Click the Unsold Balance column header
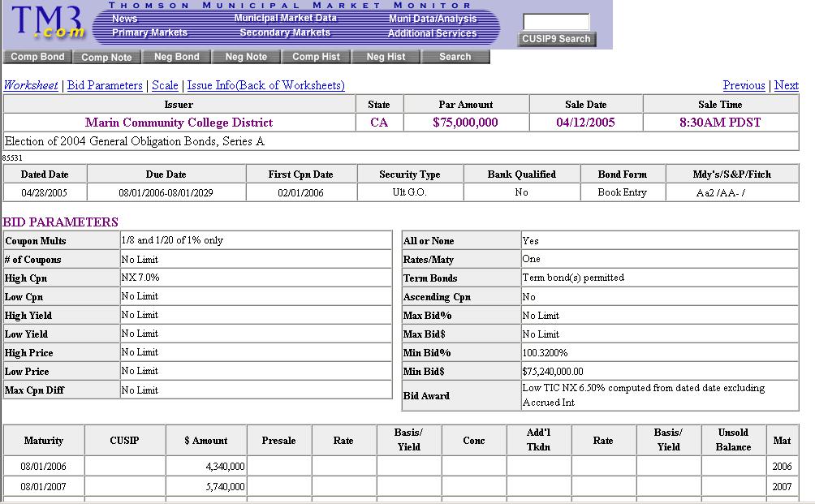Viewport: 815px width, 504px height. coord(733,440)
